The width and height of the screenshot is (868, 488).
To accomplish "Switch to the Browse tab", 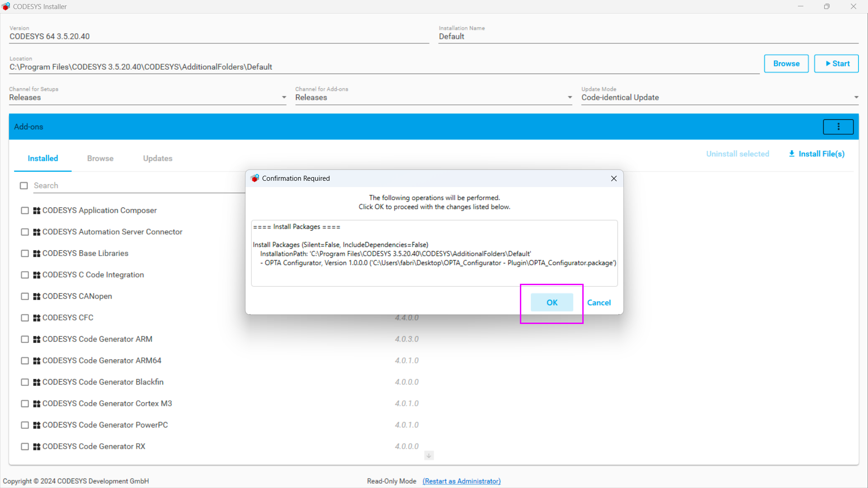I will pyautogui.click(x=100, y=159).
